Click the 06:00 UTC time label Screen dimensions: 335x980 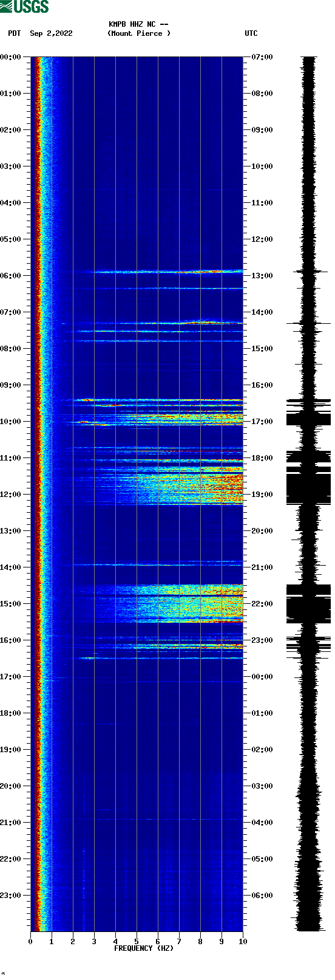click(262, 896)
